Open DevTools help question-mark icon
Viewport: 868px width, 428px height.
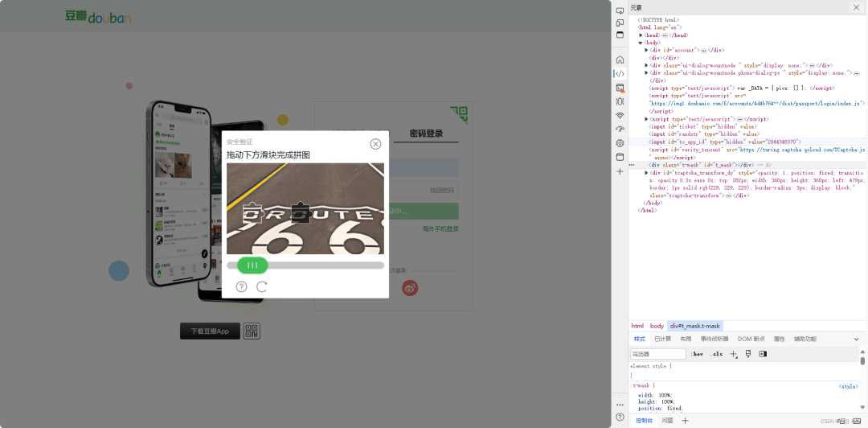tap(620, 417)
